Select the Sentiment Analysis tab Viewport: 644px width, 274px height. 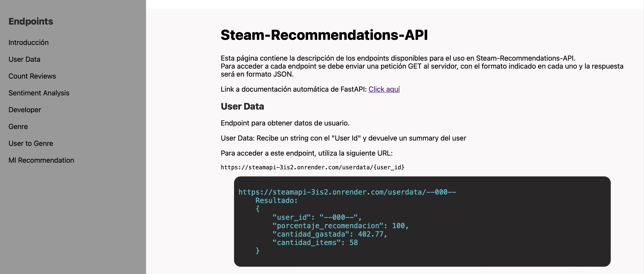click(x=39, y=92)
